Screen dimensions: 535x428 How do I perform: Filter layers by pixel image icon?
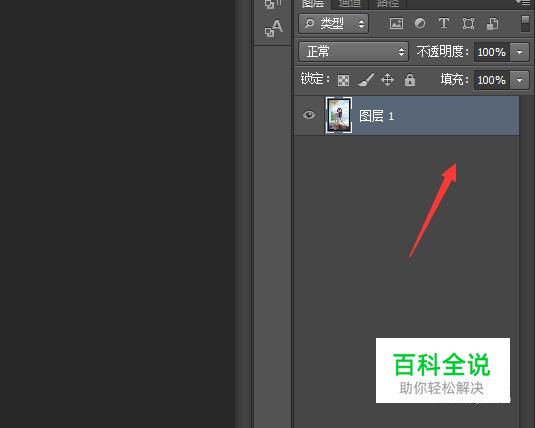pos(396,24)
